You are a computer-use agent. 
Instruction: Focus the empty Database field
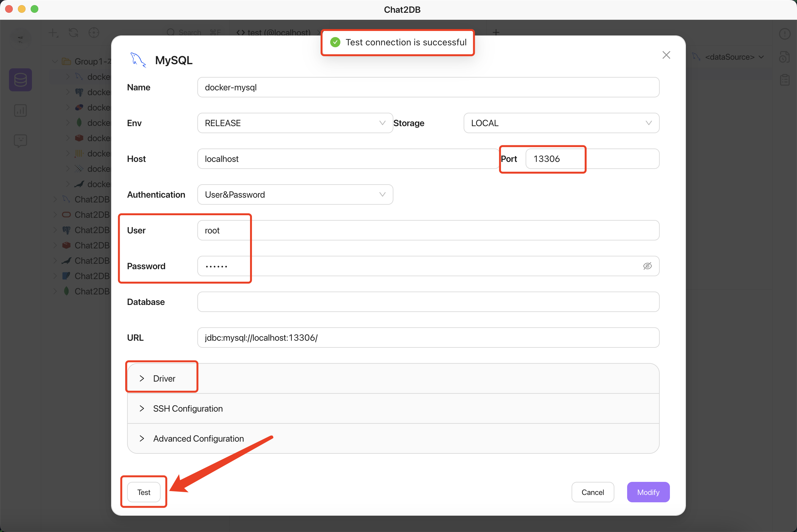(428, 302)
